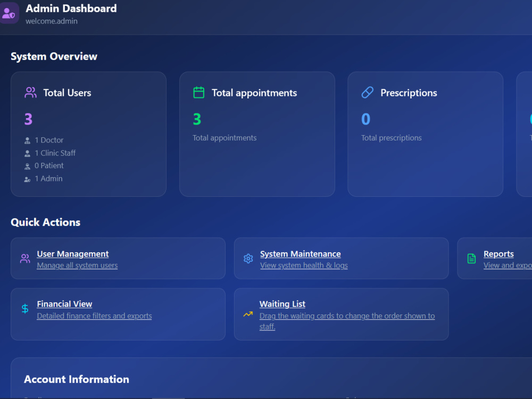Click the Prescriptions card title
Image resolution: width=532 pixels, height=399 pixels.
(409, 93)
